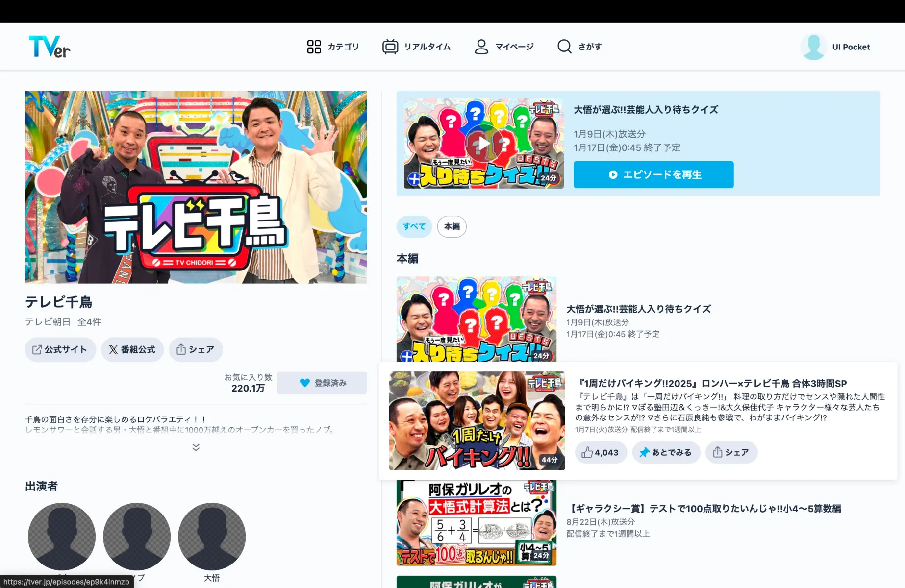Open the 公式サイト official site link
The image size is (905, 588).
click(x=60, y=349)
